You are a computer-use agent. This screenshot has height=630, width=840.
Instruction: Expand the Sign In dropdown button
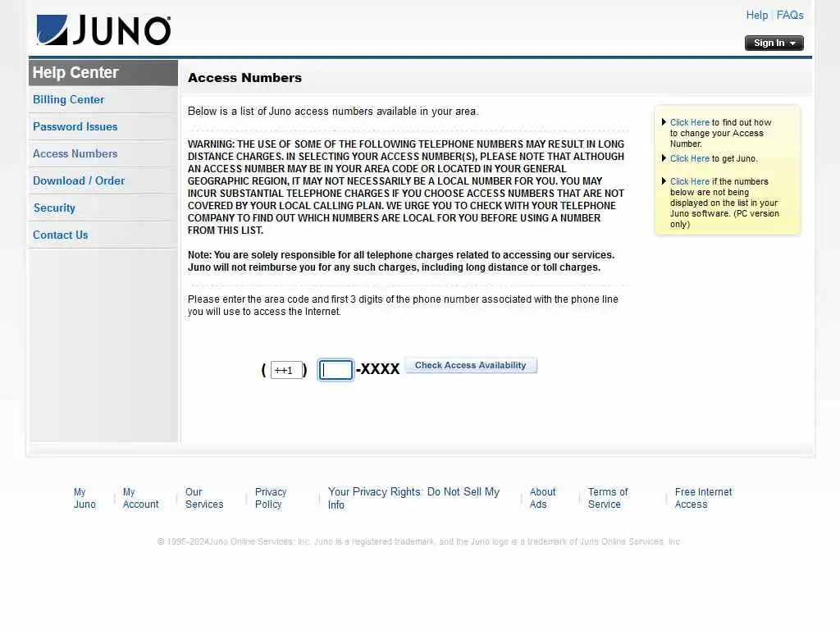[x=774, y=43]
